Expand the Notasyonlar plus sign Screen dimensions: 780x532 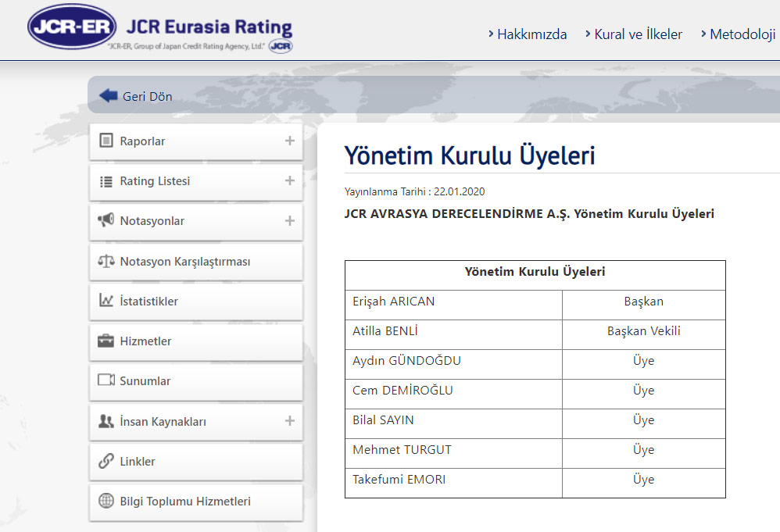point(289,221)
